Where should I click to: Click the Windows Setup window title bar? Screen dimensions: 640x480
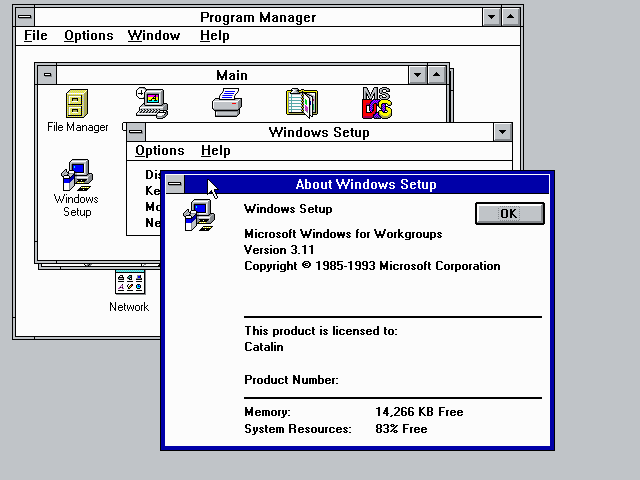pyautogui.click(x=319, y=132)
